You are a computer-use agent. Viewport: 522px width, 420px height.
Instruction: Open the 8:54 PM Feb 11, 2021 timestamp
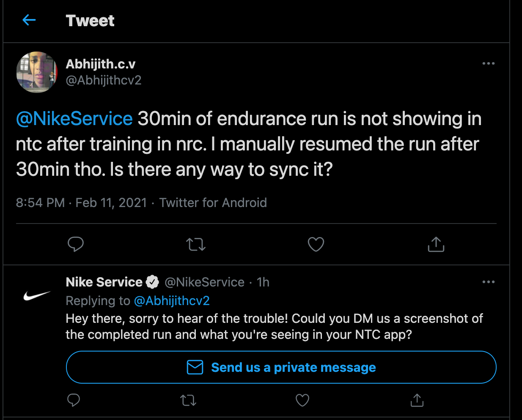[81, 203]
